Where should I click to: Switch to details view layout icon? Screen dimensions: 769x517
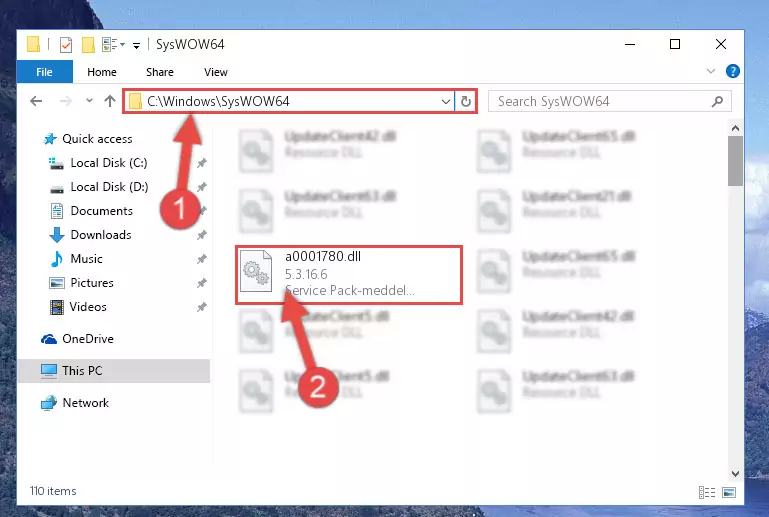(x=707, y=492)
